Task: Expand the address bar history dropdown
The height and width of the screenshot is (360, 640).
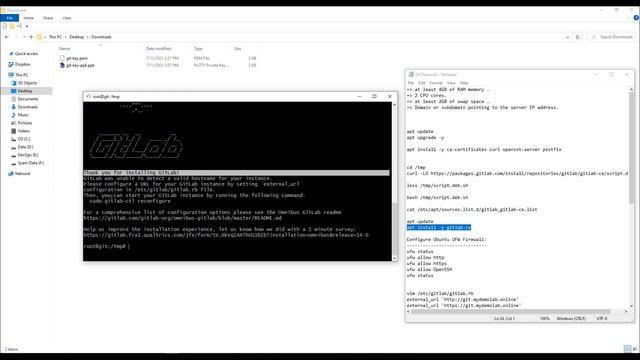Action: (567, 37)
